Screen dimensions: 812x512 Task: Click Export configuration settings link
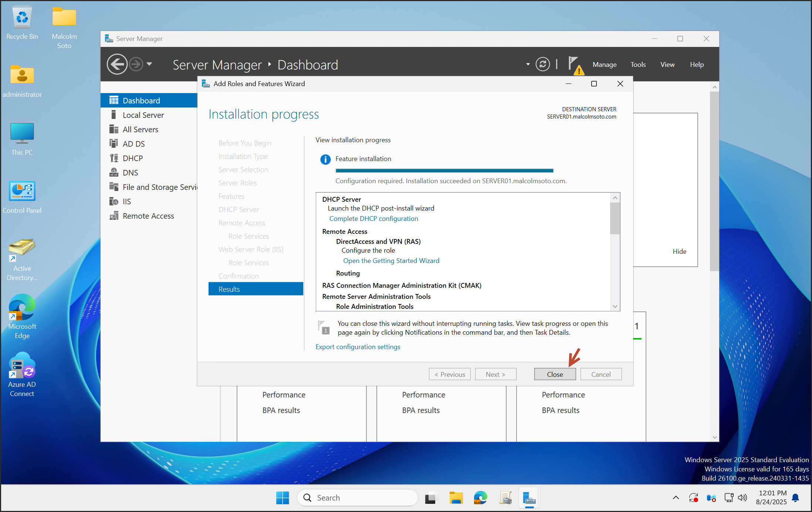(x=358, y=347)
